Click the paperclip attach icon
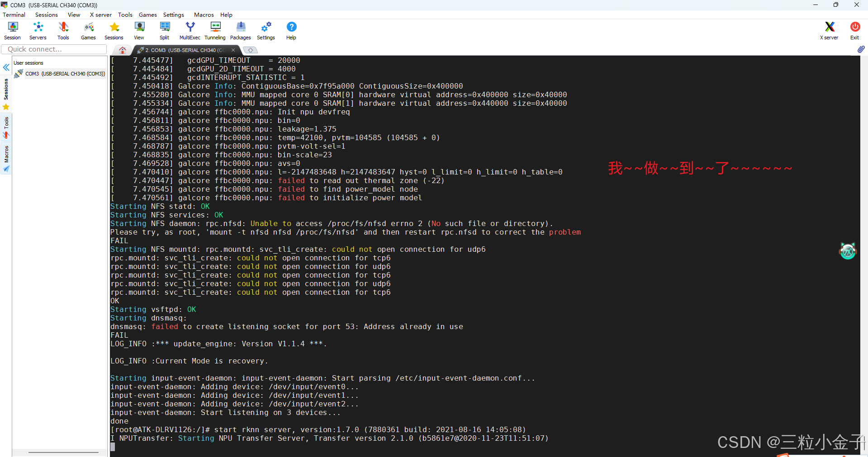This screenshot has height=457, width=868. click(x=861, y=49)
